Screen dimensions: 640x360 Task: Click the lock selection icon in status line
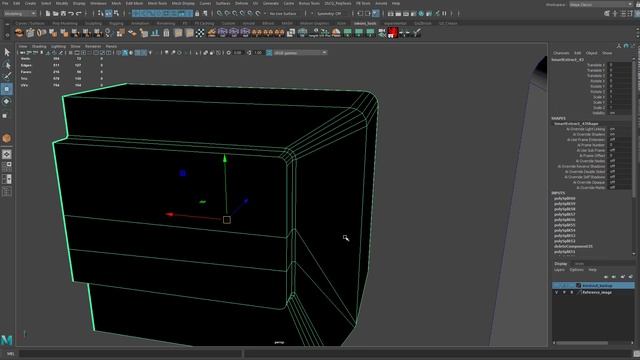[x=197, y=13]
